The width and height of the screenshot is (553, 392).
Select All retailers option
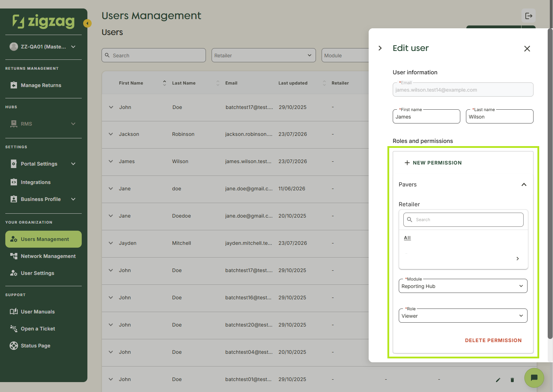pos(407,238)
